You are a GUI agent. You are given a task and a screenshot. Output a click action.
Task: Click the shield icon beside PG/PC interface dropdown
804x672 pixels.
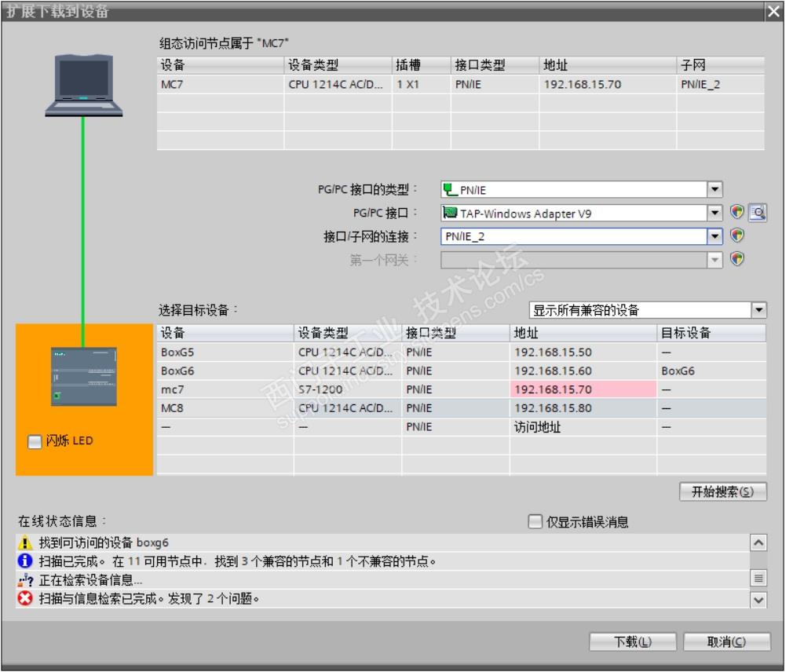point(736,212)
